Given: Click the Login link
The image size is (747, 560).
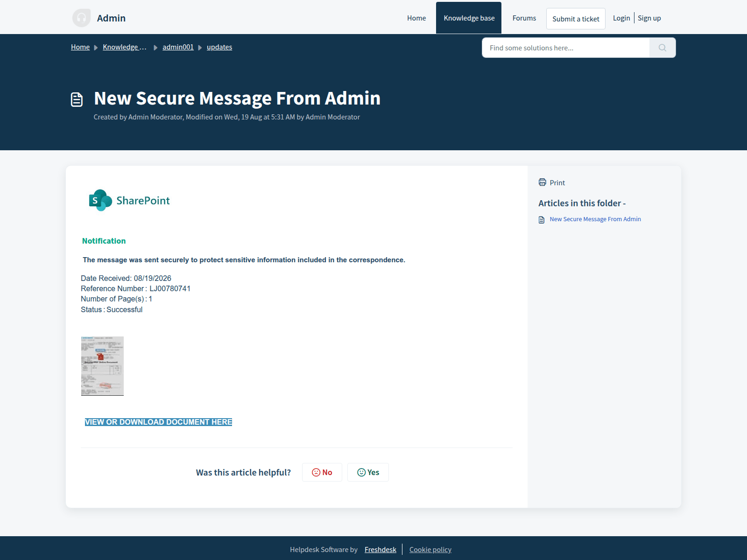Looking at the screenshot, I should pos(621,18).
